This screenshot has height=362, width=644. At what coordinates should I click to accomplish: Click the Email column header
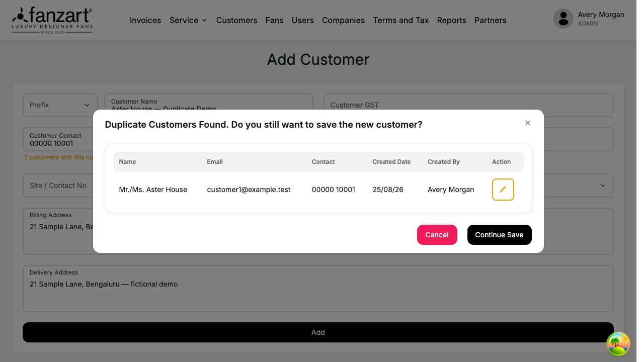(215, 162)
